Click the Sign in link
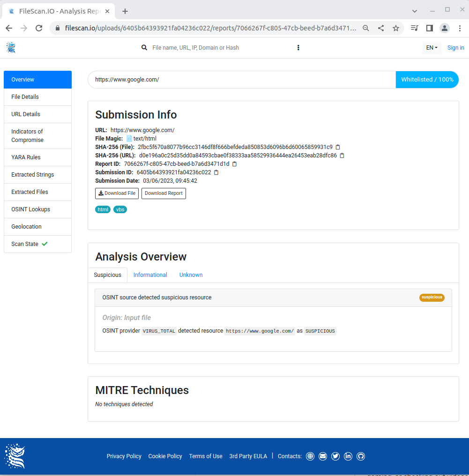The image size is (469, 476). (455, 48)
